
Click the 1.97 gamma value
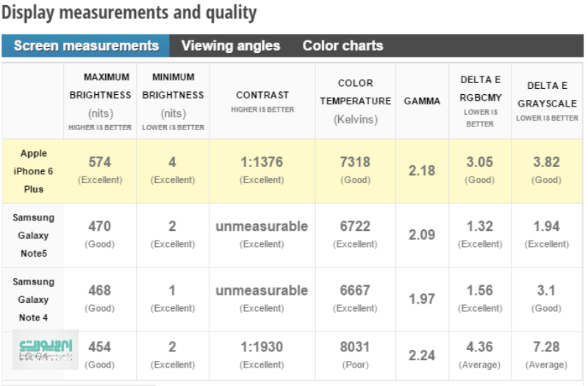pyautogui.click(x=422, y=299)
